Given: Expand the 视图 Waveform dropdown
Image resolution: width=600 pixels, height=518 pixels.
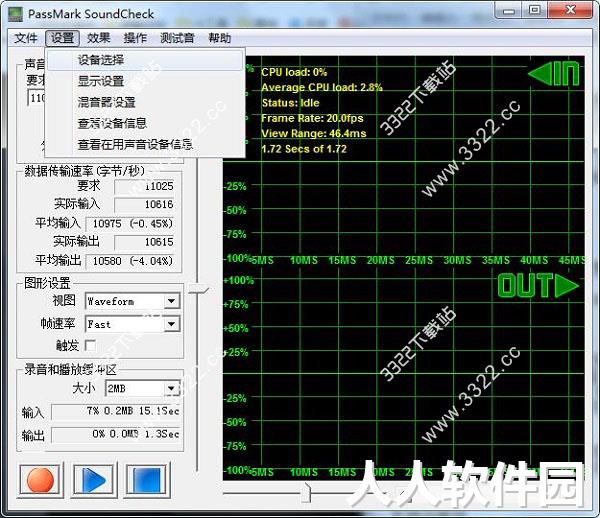Looking at the screenshot, I should pos(171,301).
